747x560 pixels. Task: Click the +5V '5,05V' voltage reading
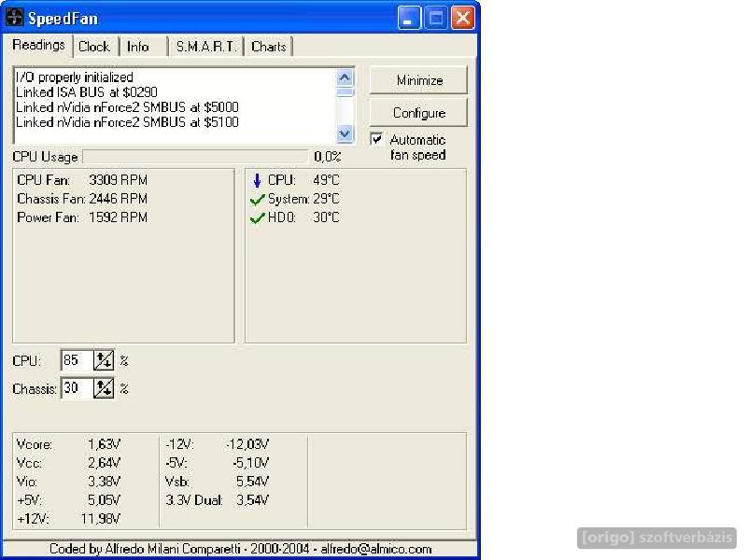click(105, 500)
